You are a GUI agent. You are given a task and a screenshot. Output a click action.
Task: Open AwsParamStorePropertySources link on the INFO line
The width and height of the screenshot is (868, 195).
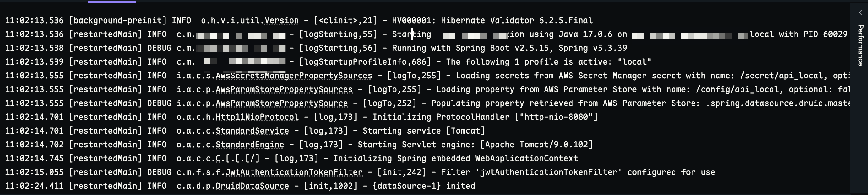[x=284, y=89]
